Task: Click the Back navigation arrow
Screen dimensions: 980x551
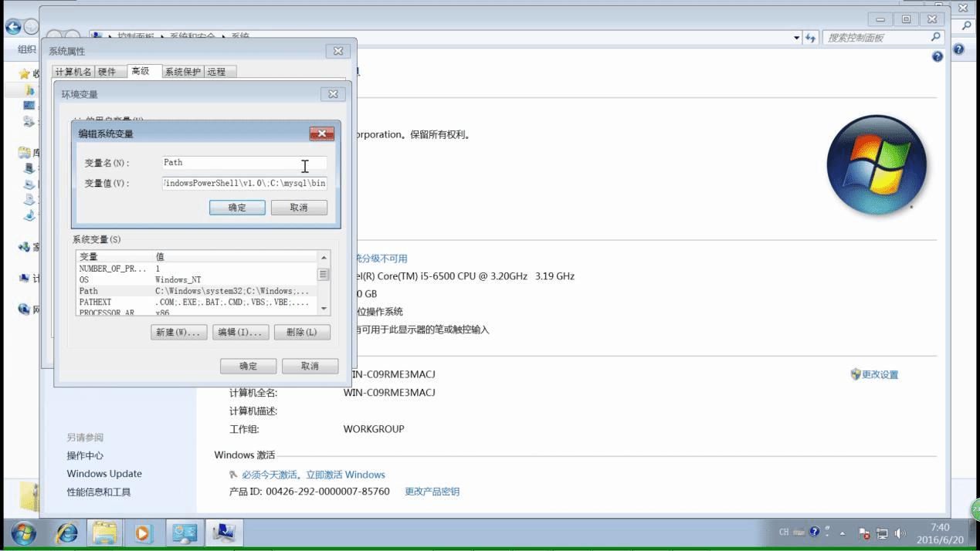Action: (14, 25)
